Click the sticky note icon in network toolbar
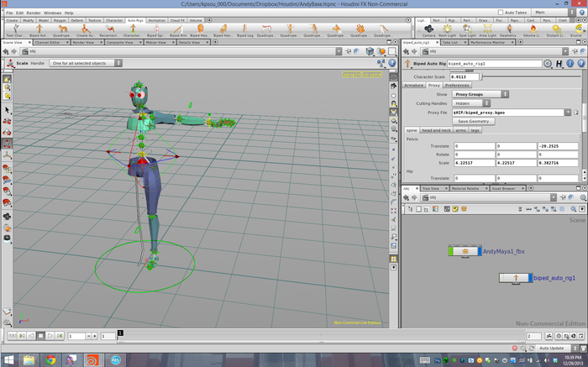The image size is (588, 367). pos(455,209)
